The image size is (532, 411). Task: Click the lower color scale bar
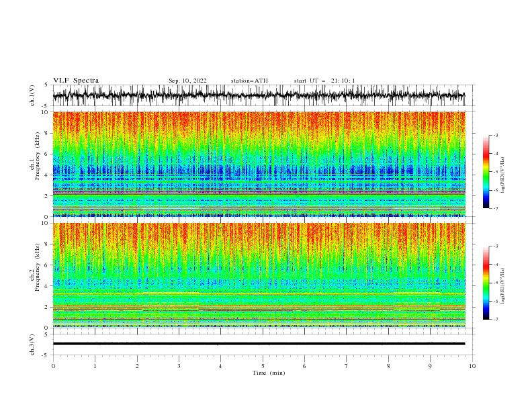point(486,283)
